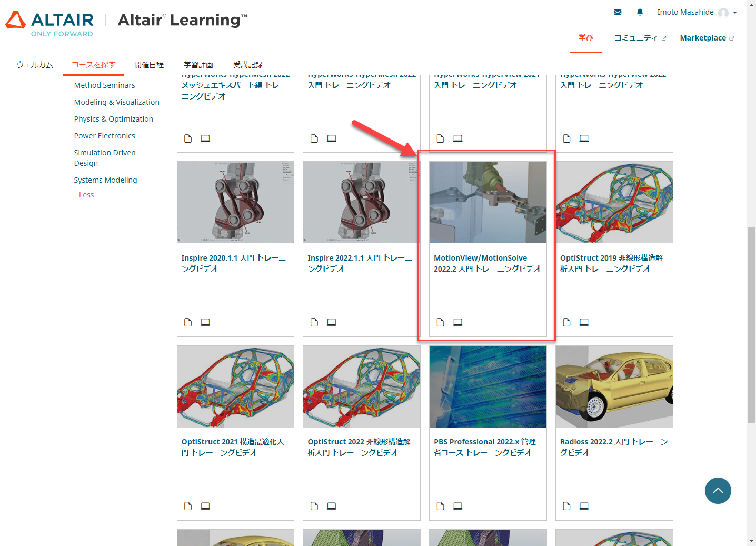
Task: Open the 受講記録 tab
Action: click(x=247, y=64)
